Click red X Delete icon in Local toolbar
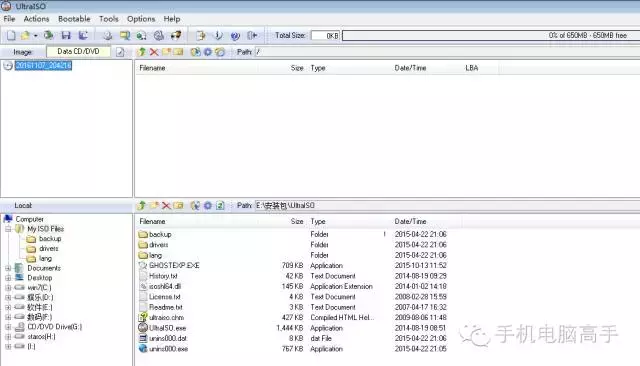 [166, 205]
